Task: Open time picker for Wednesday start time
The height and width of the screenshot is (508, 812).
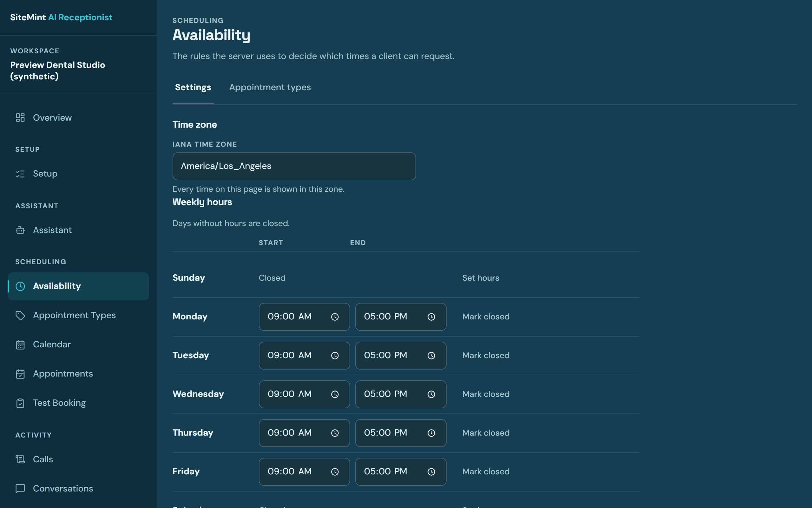Action: [x=335, y=394]
